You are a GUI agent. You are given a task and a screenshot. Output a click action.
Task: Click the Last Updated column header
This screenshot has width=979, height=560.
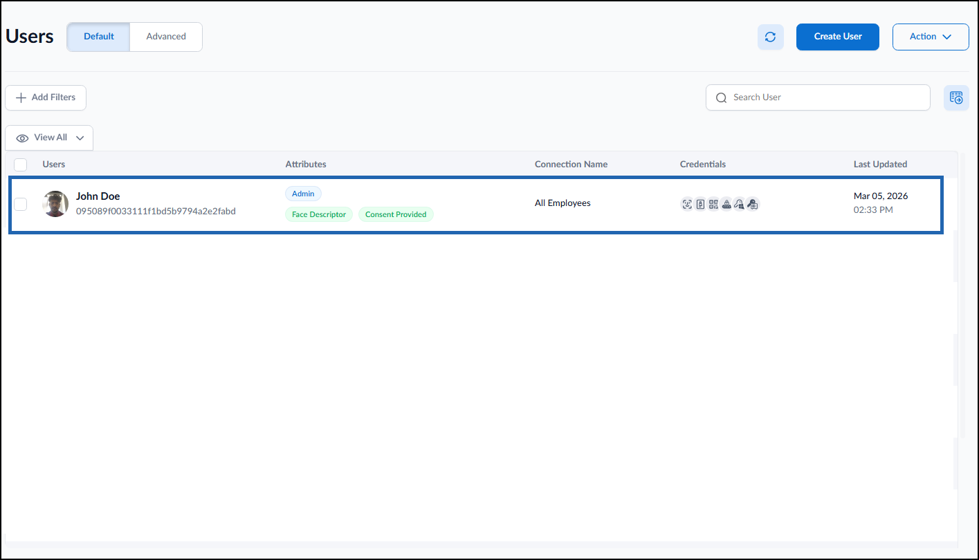coord(880,165)
